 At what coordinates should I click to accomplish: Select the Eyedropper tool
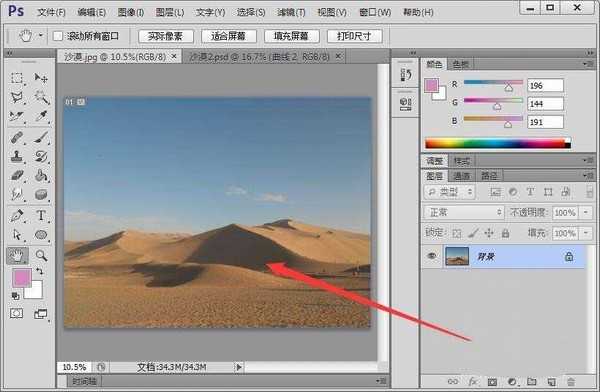(x=41, y=116)
